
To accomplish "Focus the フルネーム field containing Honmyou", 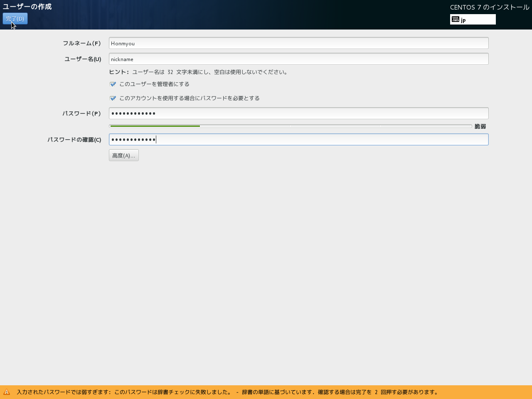I will (x=298, y=43).
